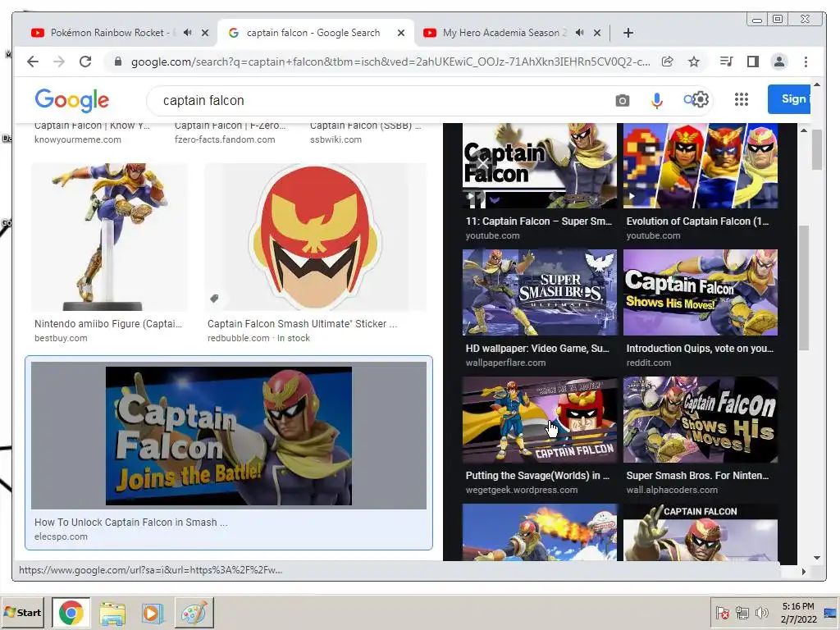Click the address bar URL field
The height and width of the screenshot is (630, 840).
pos(390,62)
